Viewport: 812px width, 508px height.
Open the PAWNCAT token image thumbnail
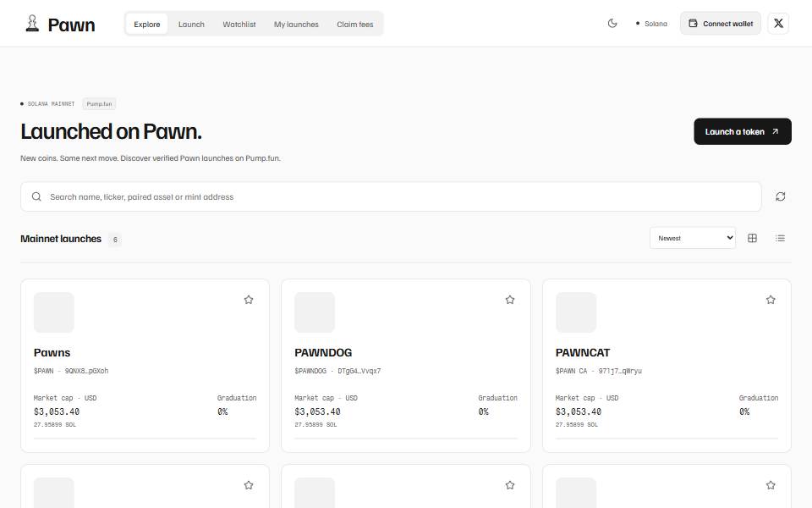pos(575,312)
